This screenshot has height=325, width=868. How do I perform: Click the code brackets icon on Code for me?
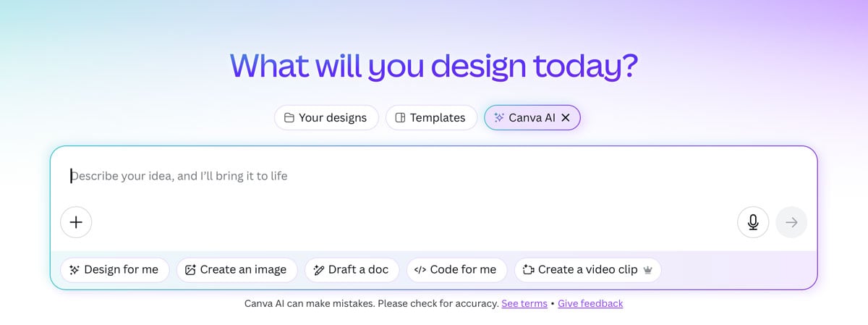420,270
